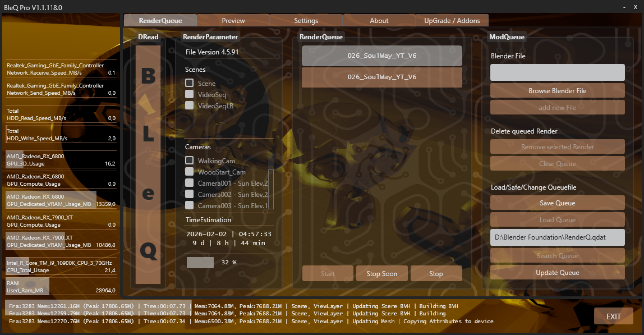This screenshot has width=644, height=335.
Task: Toggle the Scene checkbox
Action: click(x=190, y=83)
